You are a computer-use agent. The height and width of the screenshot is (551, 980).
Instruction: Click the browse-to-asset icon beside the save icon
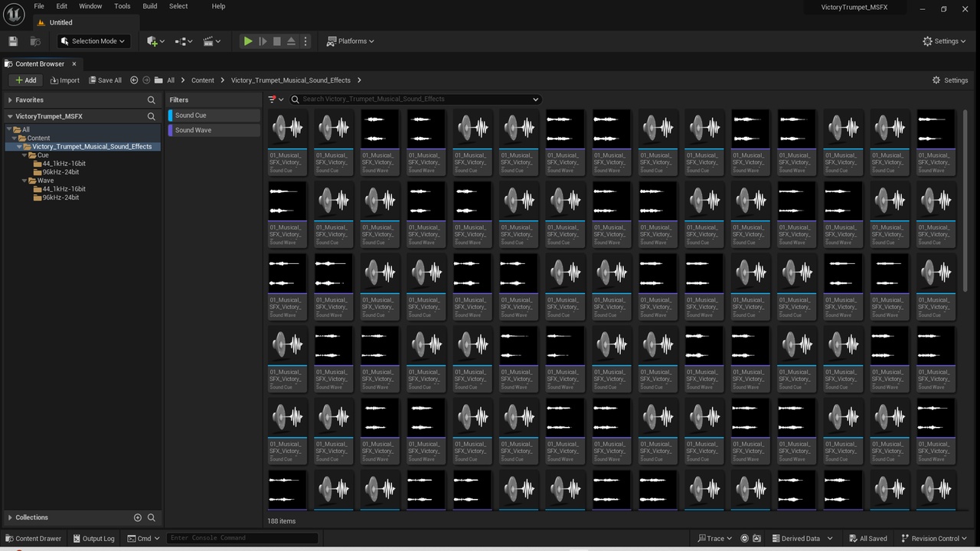pos(35,41)
